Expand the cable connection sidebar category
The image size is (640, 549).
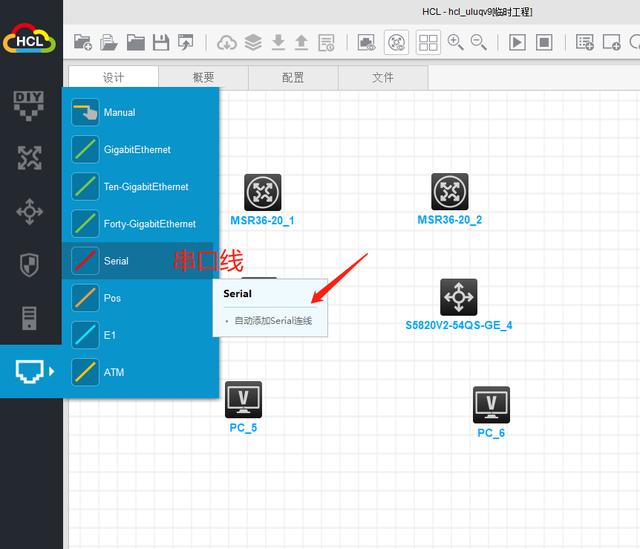pyautogui.click(x=31, y=371)
